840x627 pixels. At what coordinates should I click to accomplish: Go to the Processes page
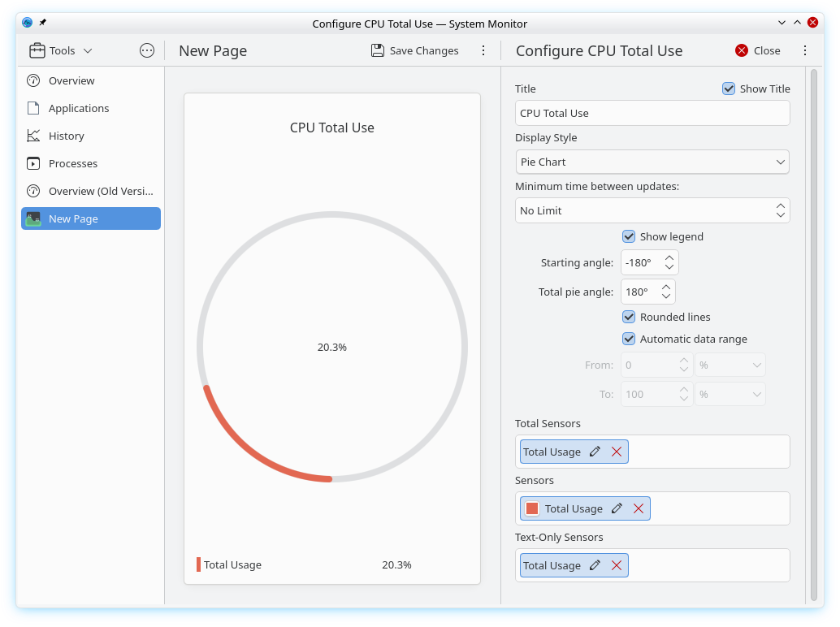click(x=73, y=163)
